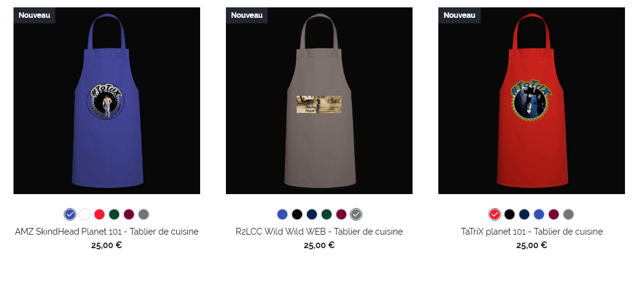This screenshot has height=293, width=644.
Task: View the red TaTriX apron product image
Action: click(532, 101)
